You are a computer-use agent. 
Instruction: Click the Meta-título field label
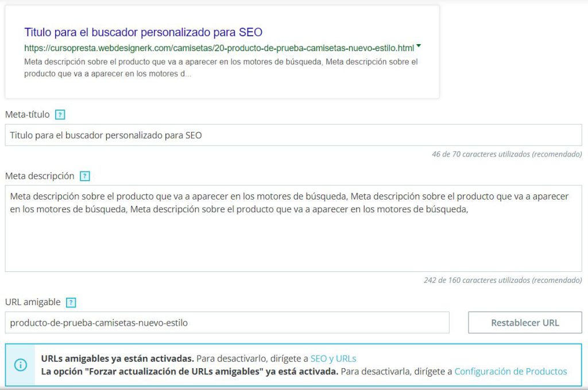(28, 115)
